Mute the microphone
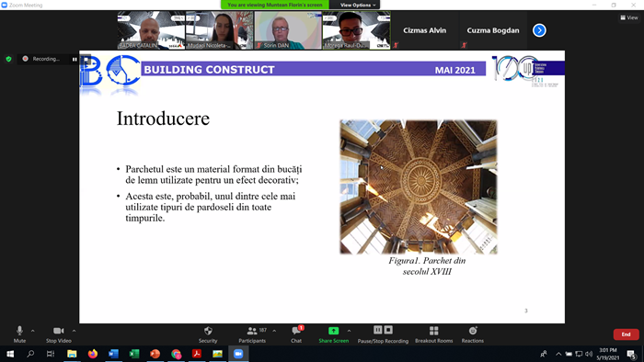644x362 pixels. click(x=19, y=334)
